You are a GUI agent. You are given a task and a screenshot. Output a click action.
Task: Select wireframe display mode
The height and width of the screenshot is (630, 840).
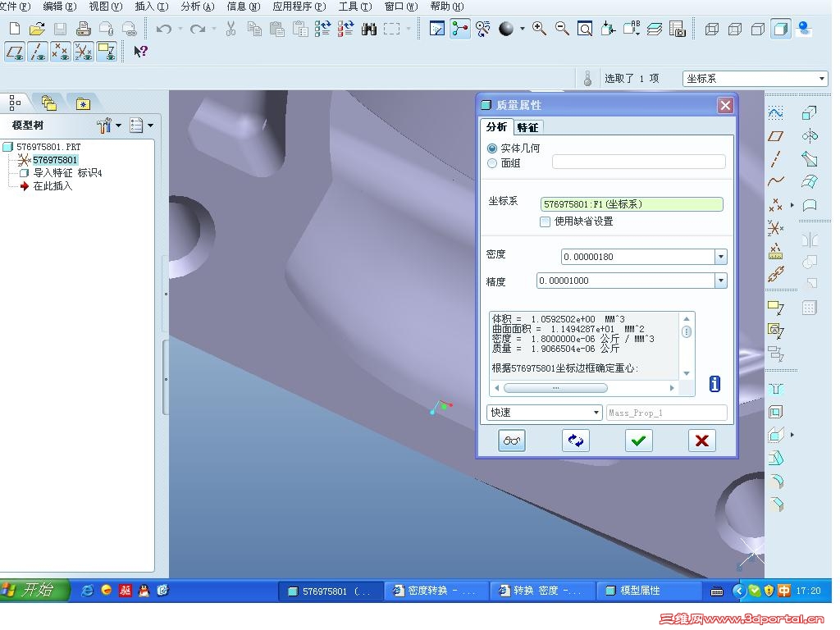712,29
